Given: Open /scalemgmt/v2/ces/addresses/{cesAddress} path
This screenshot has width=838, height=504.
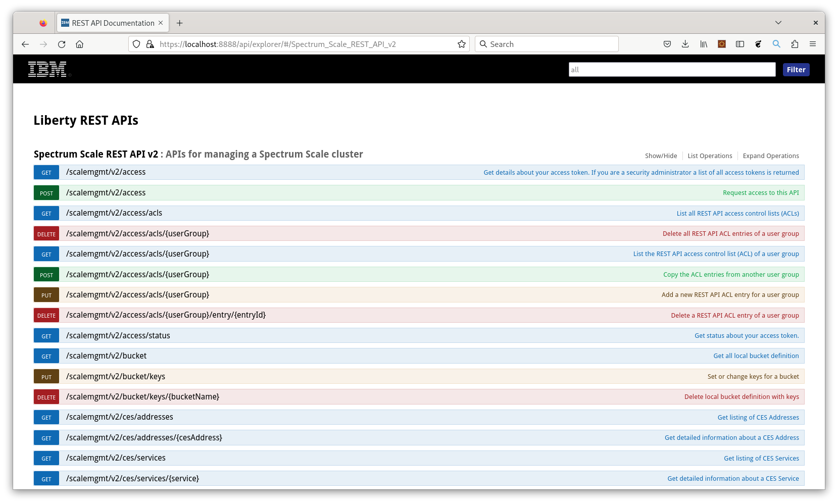Looking at the screenshot, I should (x=144, y=438).
